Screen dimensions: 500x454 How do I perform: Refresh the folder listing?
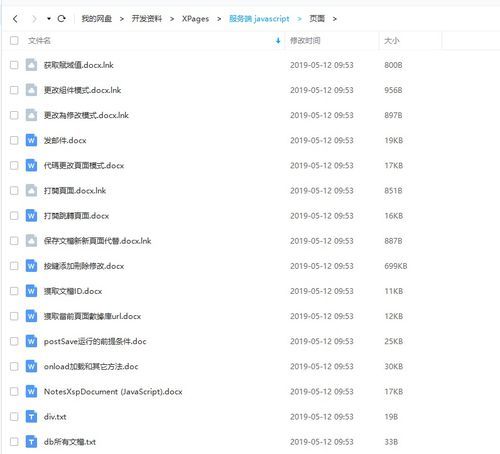[x=61, y=18]
